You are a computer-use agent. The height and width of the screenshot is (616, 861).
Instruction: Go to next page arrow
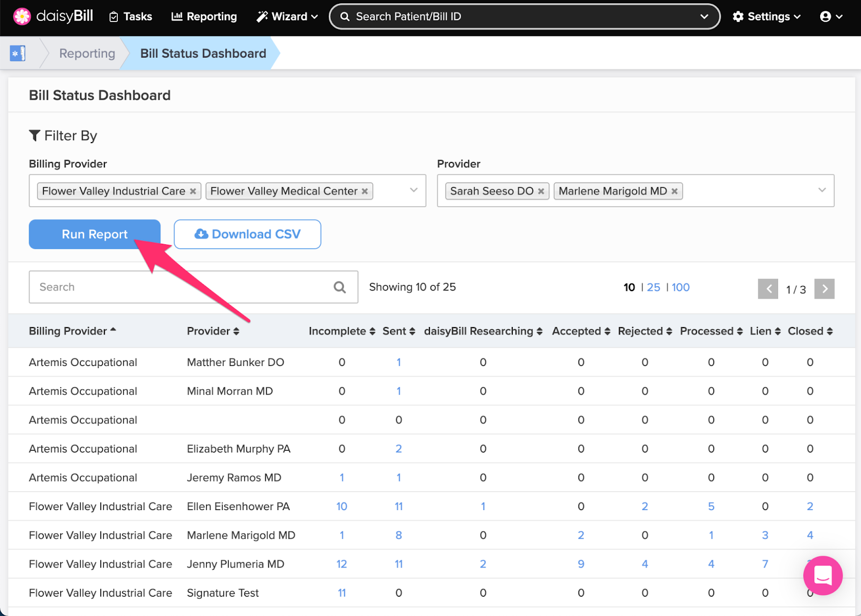824,289
